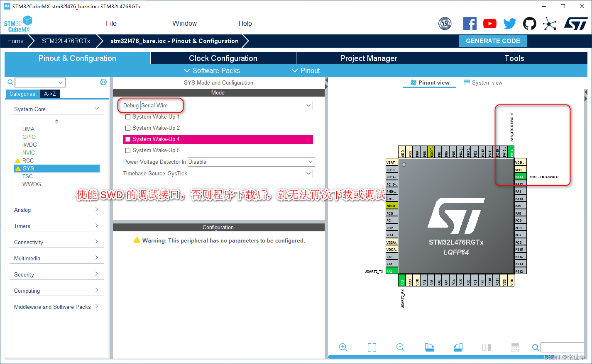
Task: Open the Pinout dropdown menu
Action: pyautogui.click(x=306, y=70)
